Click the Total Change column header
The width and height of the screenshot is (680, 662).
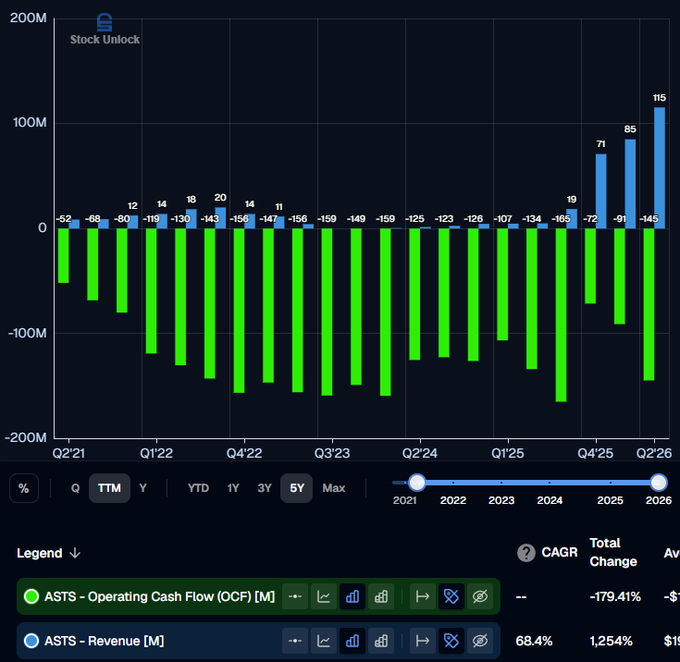point(613,552)
